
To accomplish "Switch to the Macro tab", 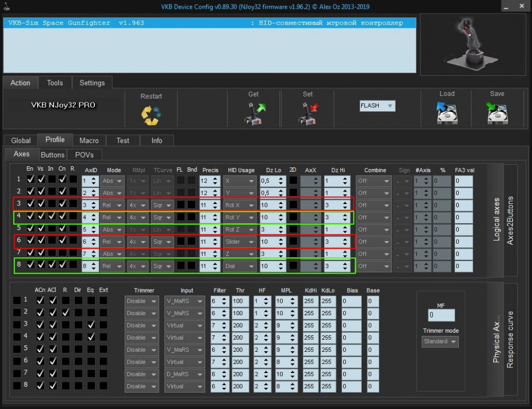I will point(89,140).
